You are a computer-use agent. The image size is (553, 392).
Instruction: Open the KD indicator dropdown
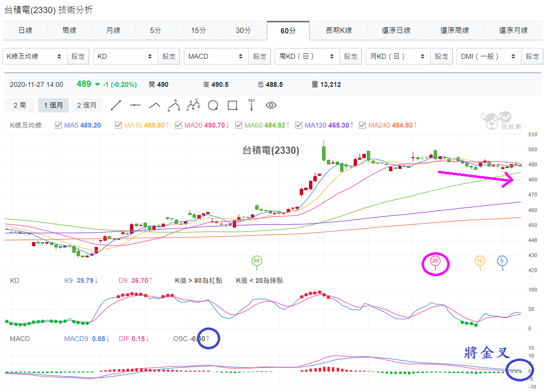[x=126, y=56]
